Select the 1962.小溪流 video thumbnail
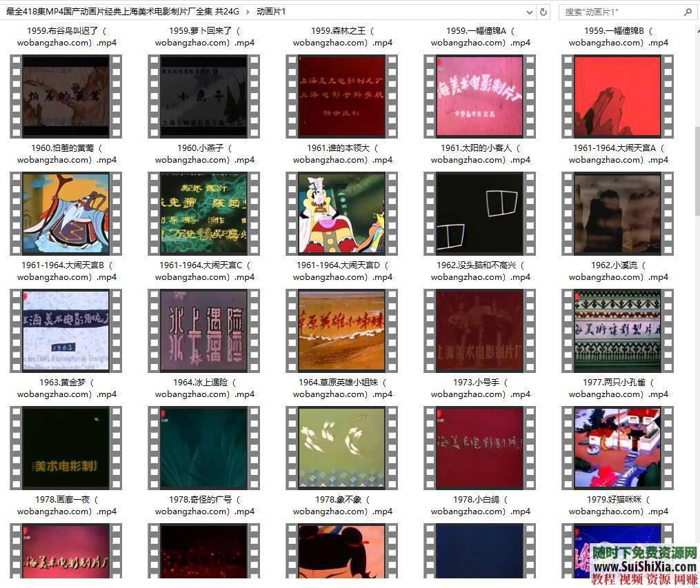 617,214
